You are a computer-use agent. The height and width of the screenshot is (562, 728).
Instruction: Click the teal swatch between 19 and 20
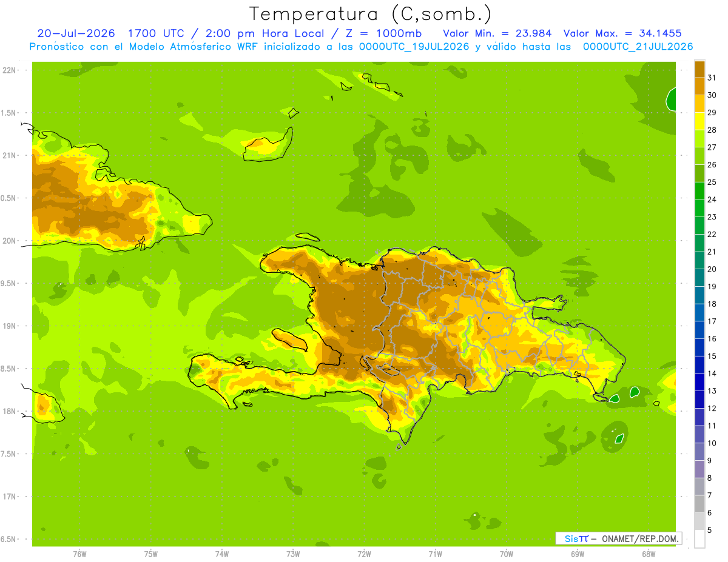point(699,278)
